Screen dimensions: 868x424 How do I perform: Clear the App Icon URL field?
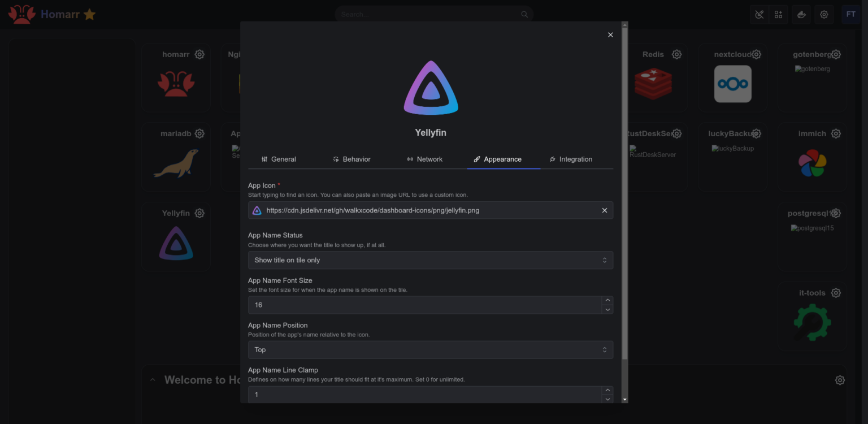pos(605,210)
